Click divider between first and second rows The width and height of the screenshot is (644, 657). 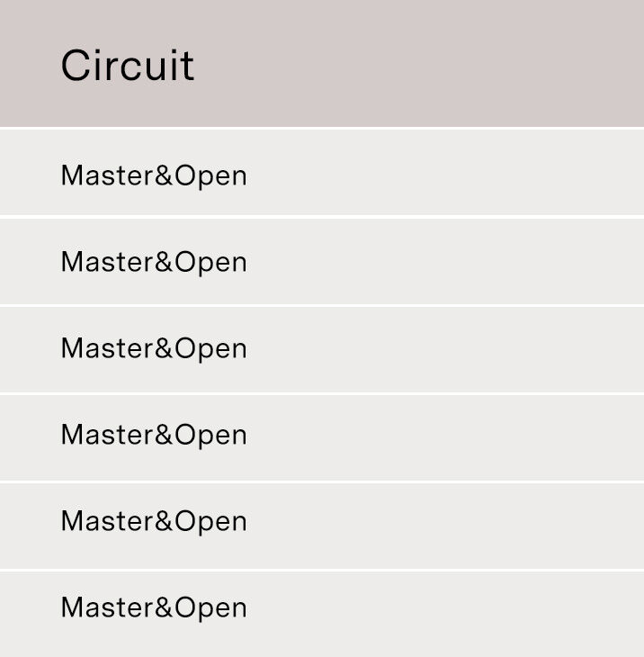(x=322, y=217)
